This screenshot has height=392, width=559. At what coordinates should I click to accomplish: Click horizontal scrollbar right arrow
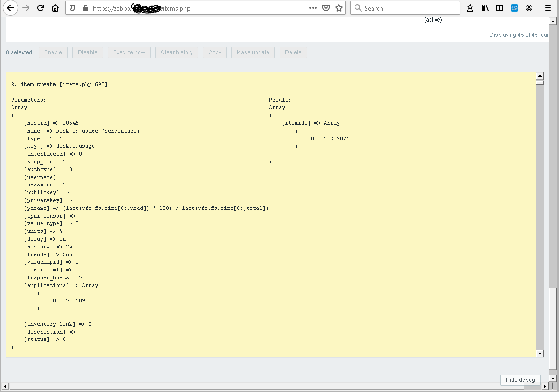pyautogui.click(x=545, y=386)
